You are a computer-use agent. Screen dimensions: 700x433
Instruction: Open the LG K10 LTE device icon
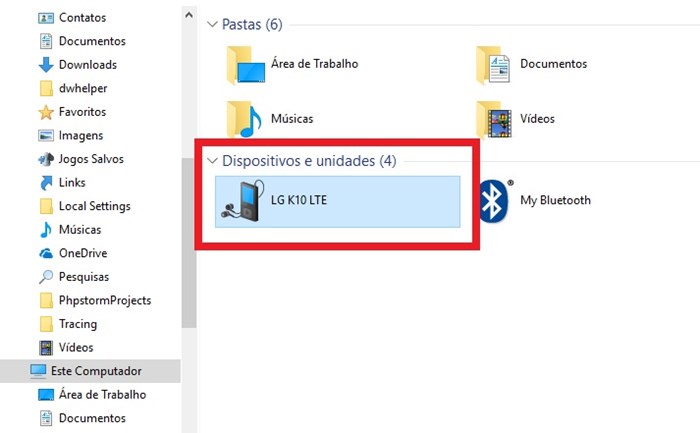click(241, 200)
